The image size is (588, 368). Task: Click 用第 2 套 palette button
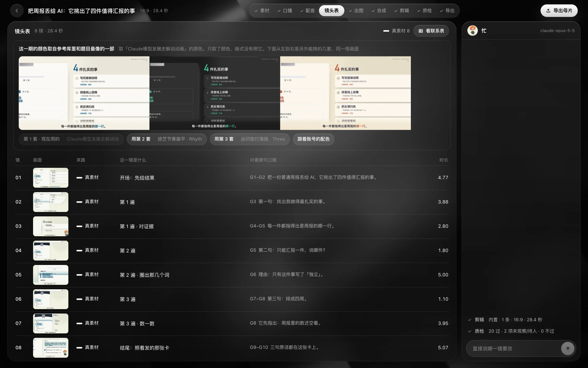point(167,139)
